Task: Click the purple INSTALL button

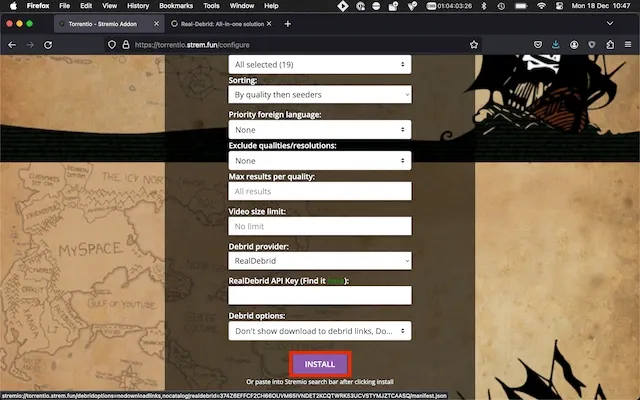Action: [x=320, y=364]
